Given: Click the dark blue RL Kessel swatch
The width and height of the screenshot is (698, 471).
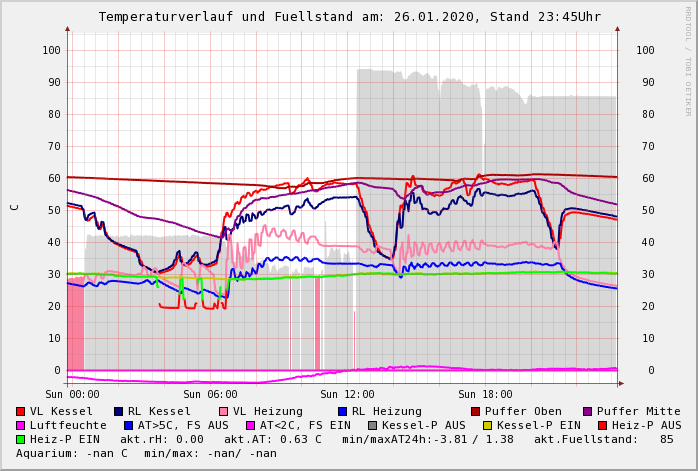Looking at the screenshot, I should coord(119,411).
